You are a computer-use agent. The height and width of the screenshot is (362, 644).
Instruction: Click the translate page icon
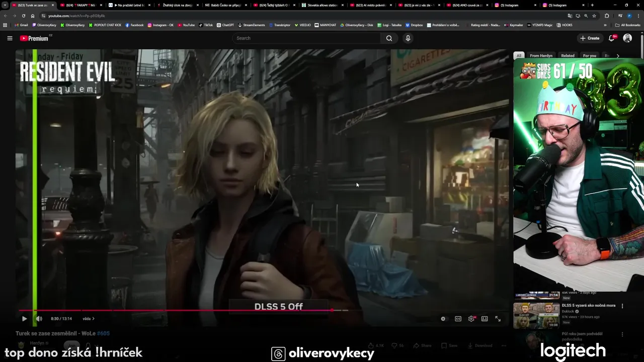point(569,16)
